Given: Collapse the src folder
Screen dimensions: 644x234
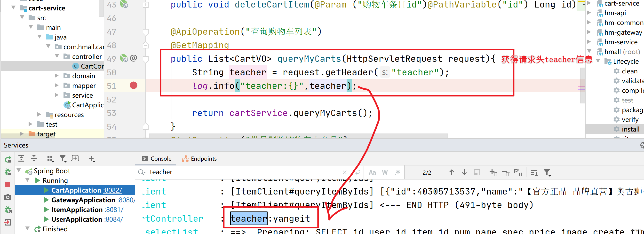Looking at the screenshot, I should tap(22, 17).
